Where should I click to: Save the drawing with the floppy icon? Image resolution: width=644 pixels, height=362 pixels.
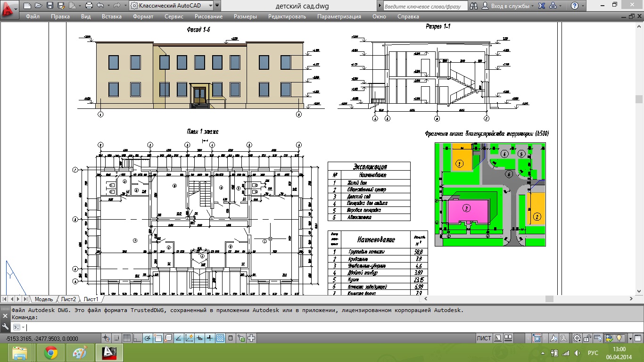50,6
